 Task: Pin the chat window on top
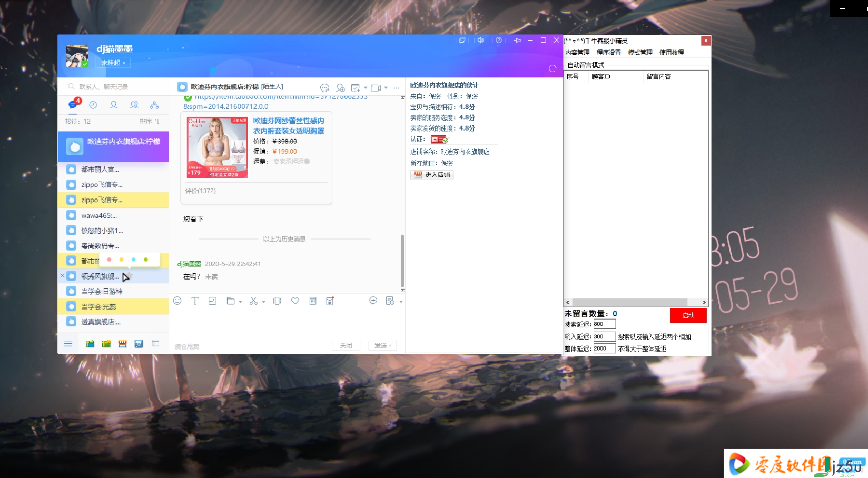(x=517, y=40)
